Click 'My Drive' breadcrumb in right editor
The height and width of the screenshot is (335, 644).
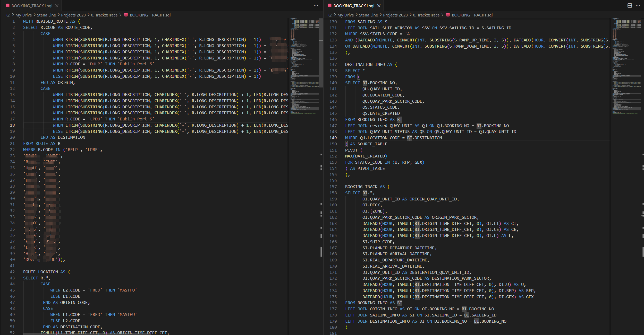(345, 15)
